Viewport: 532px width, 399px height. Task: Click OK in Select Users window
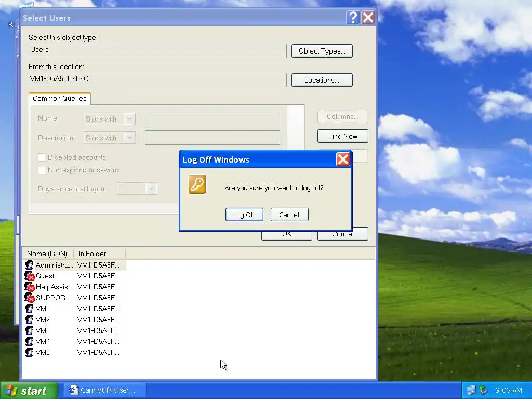287,235
